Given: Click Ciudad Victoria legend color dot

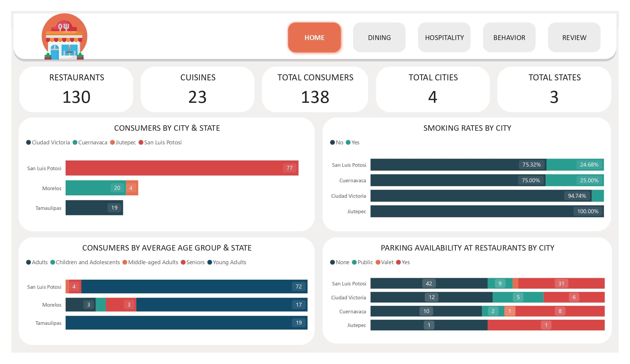Looking at the screenshot, I should click(29, 143).
